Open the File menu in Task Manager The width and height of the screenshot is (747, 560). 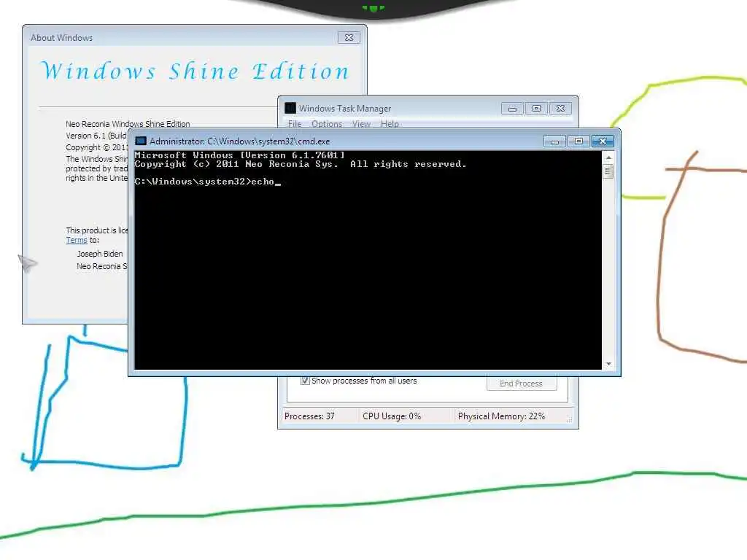click(295, 124)
